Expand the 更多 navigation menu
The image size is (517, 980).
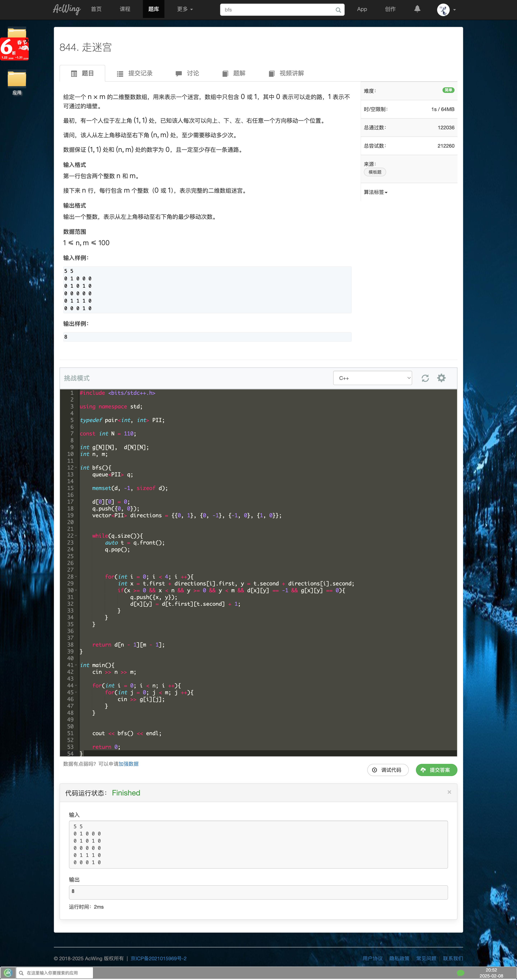point(185,9)
